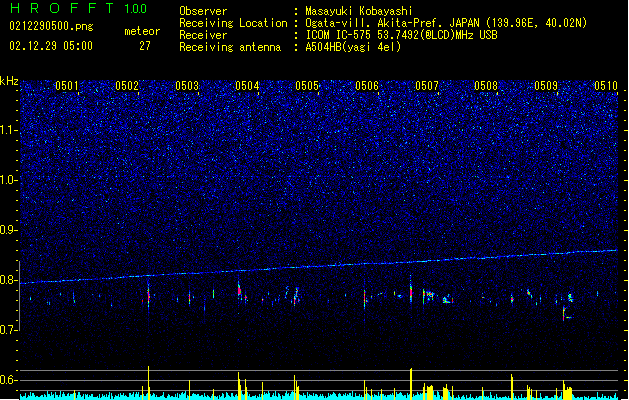629x400 pixels.
Task: Click the 0507 time marker
Action: pyautogui.click(x=427, y=86)
